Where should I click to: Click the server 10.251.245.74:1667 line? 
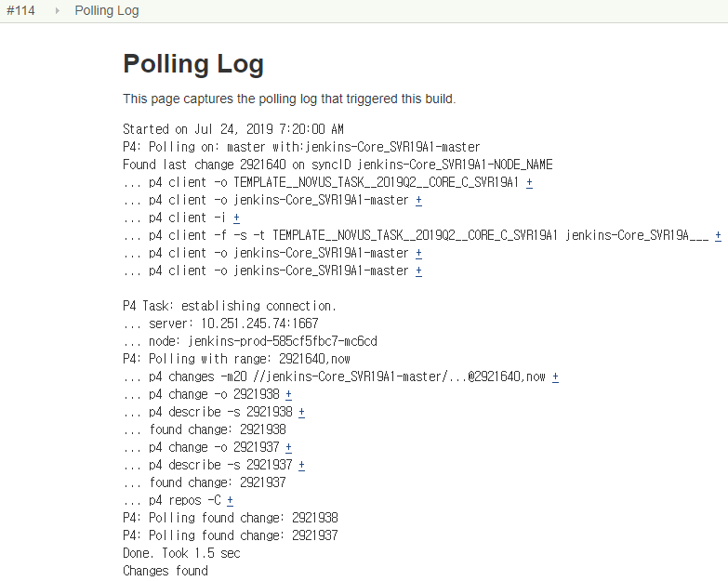pos(220,324)
